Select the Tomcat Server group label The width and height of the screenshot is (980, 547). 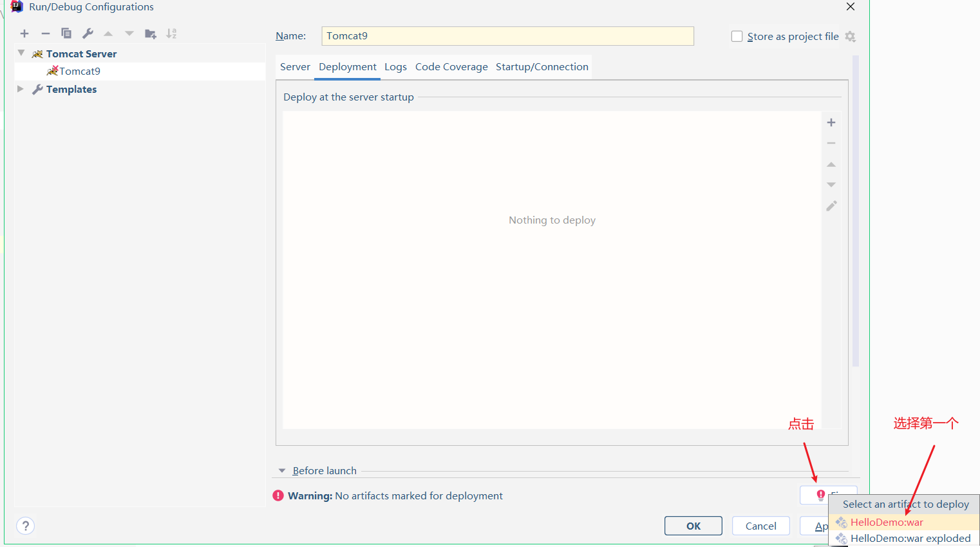(x=81, y=53)
